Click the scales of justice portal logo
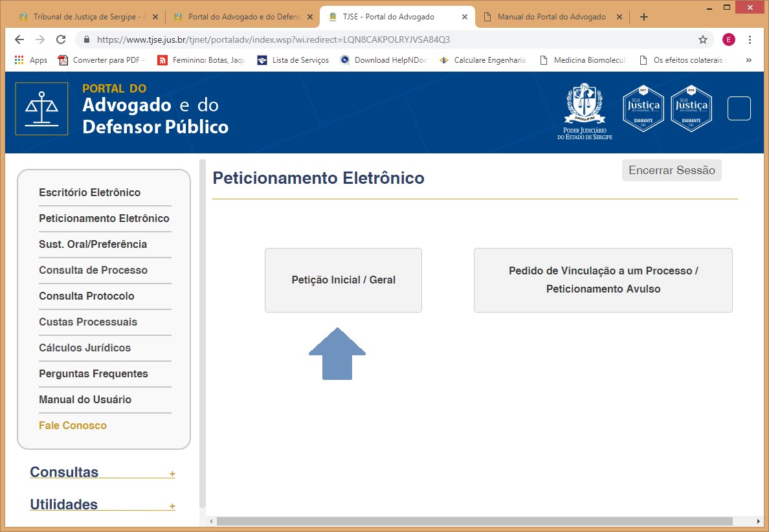The width and height of the screenshot is (769, 532). (x=41, y=109)
